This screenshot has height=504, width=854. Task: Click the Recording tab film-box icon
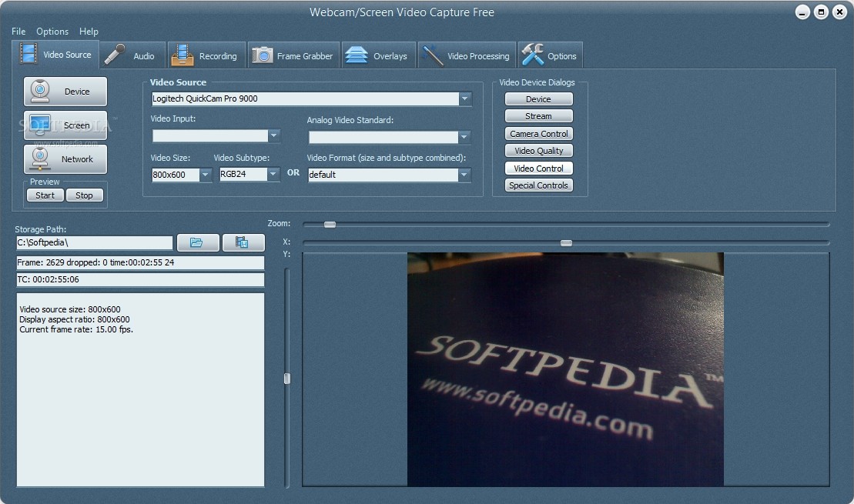click(x=183, y=55)
